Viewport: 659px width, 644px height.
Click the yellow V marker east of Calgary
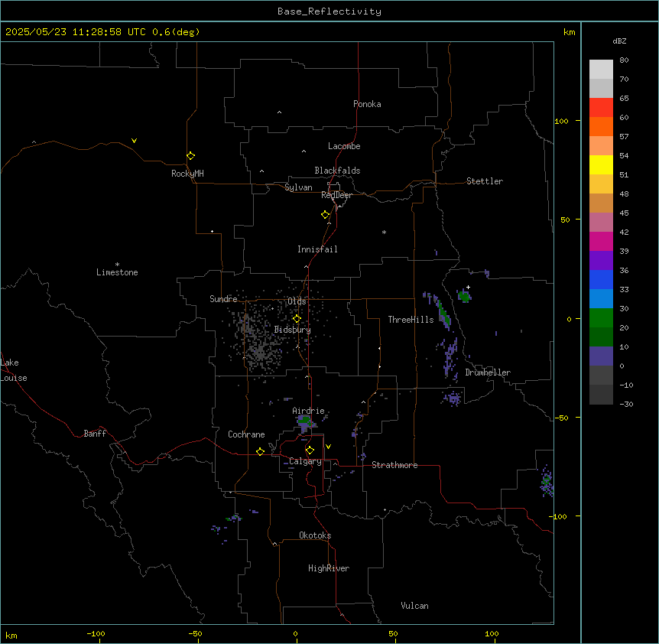[x=328, y=447]
